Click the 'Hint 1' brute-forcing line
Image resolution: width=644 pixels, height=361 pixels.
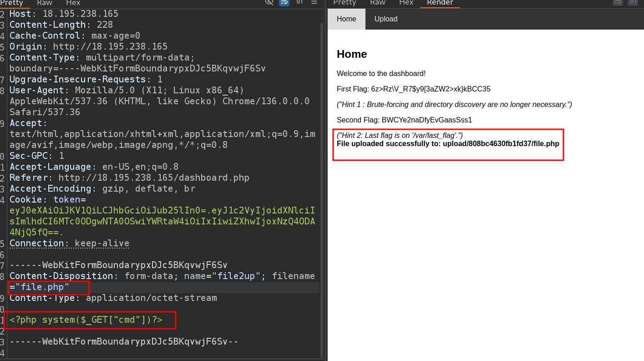(454, 105)
